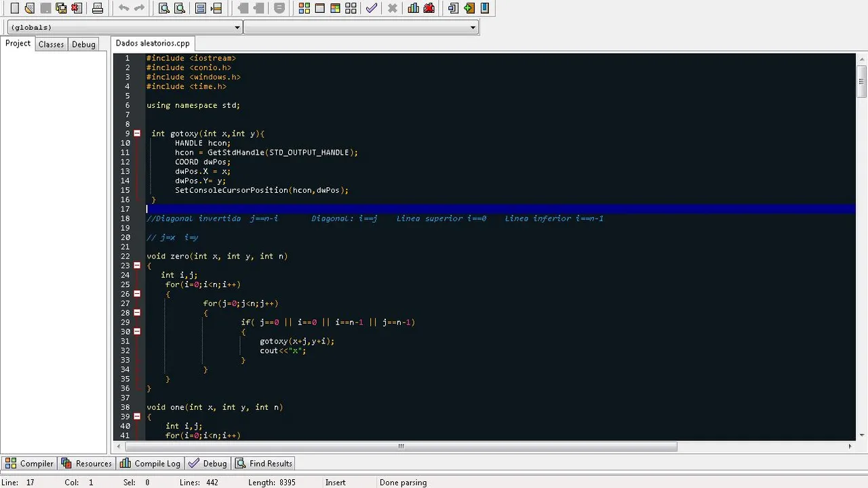Open Find with the first magnifier icon

(164, 8)
